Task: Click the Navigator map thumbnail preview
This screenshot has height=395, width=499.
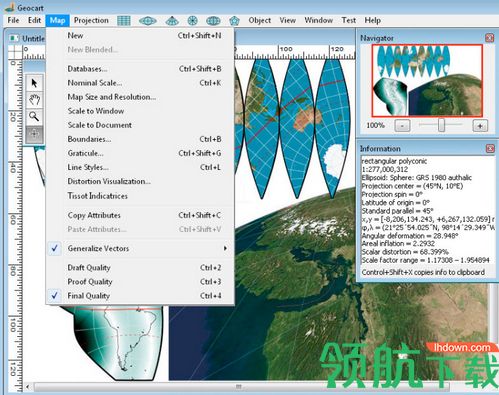Action: pyautogui.click(x=427, y=80)
